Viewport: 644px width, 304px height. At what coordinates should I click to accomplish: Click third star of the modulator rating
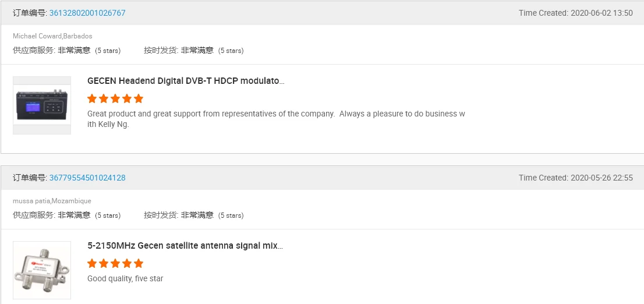point(115,98)
